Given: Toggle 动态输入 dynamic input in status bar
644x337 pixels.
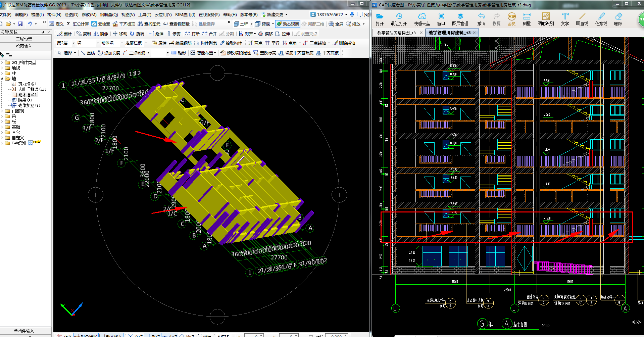Looking at the screenshot, I should (x=110, y=335).
